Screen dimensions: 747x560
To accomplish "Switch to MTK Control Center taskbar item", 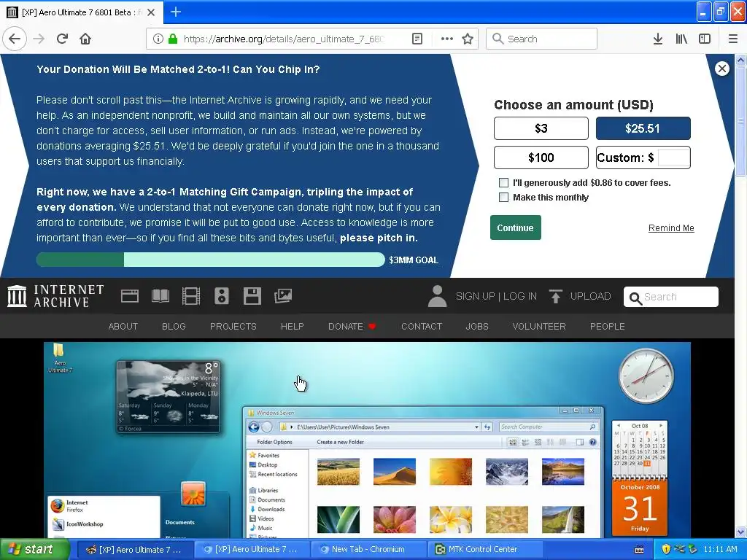I will [485, 549].
